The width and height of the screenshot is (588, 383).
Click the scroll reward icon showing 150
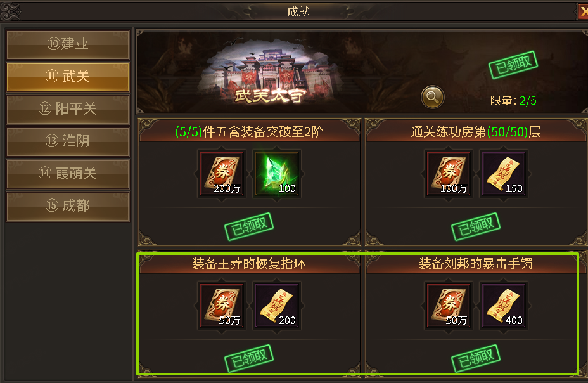504,174
